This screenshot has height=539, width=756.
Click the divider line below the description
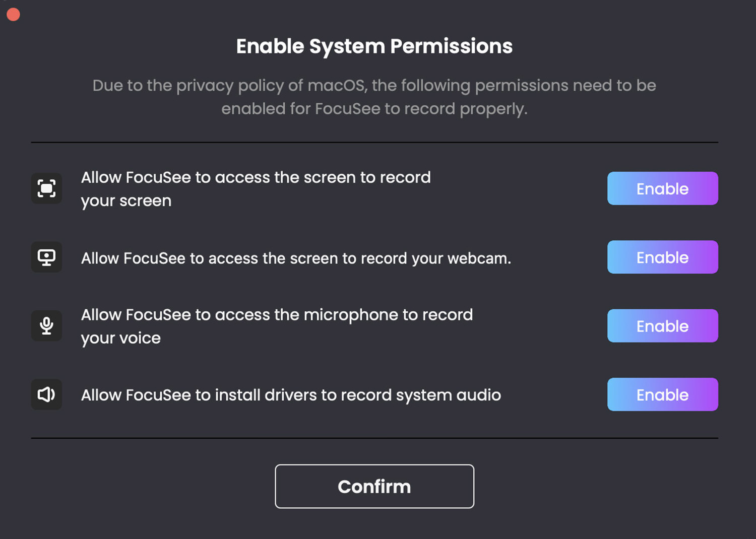coord(374,143)
